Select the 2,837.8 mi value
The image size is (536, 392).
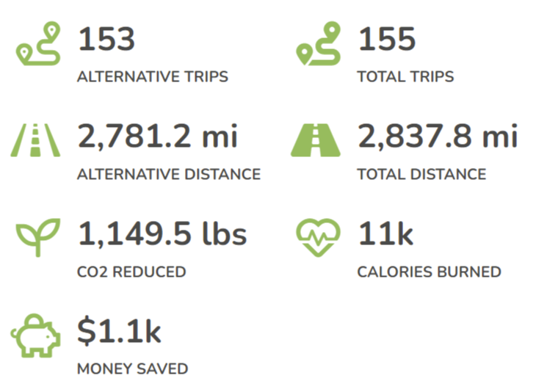pos(438,137)
